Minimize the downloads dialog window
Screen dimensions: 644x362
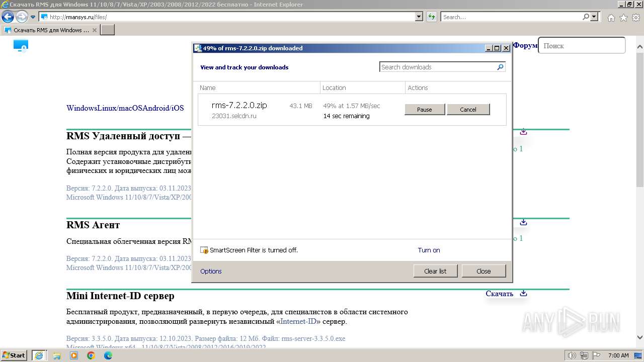click(489, 48)
